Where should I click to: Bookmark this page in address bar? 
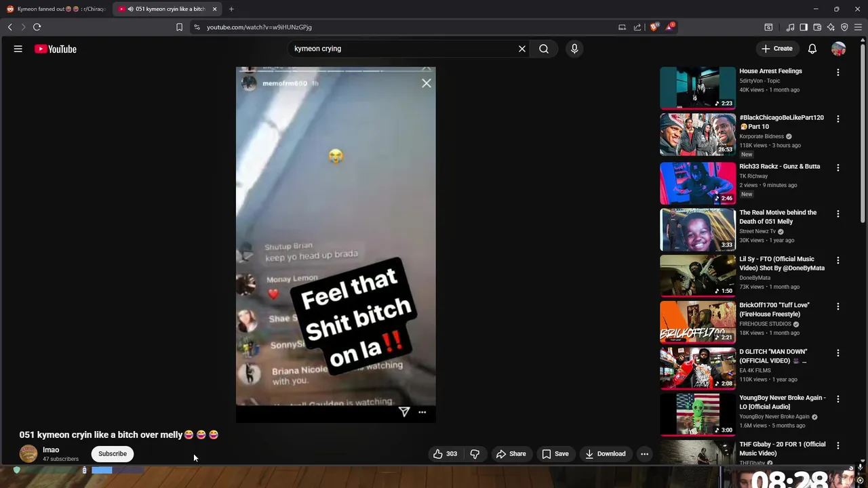(x=179, y=27)
